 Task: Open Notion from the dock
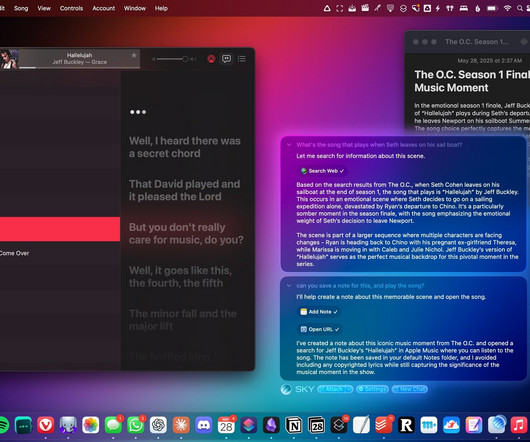[294, 425]
